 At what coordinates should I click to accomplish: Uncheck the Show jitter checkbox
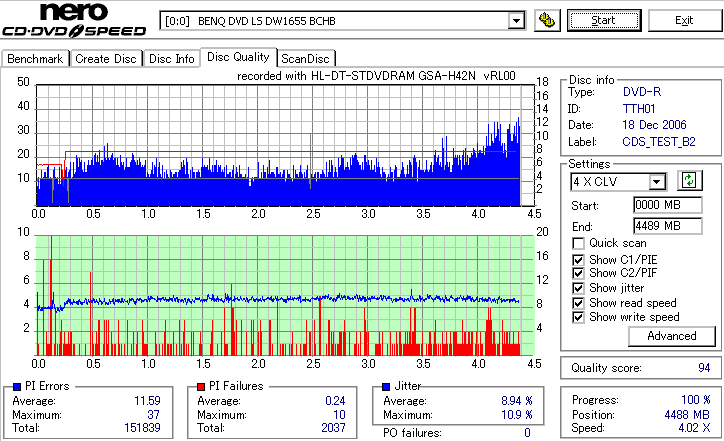(578, 288)
